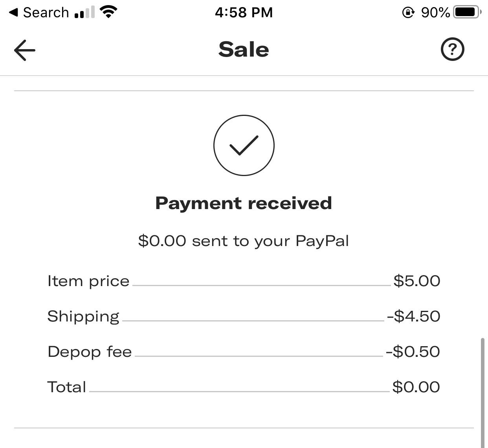Select the Depop fee row
The height and width of the screenshot is (448, 488).
244,351
